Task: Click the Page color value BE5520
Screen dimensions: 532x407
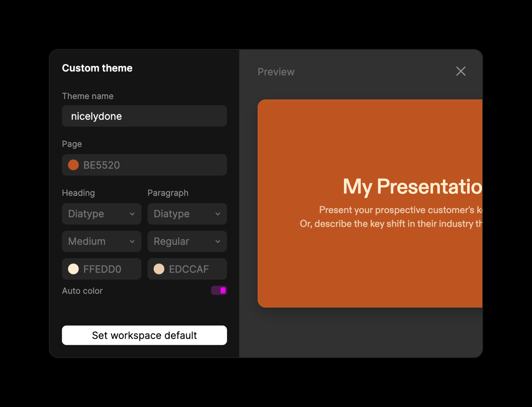Action: point(102,165)
